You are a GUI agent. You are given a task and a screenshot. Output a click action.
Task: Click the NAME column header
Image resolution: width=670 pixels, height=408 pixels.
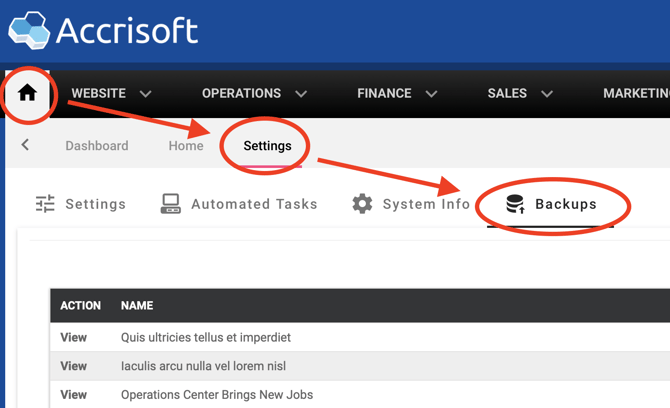pyautogui.click(x=137, y=306)
